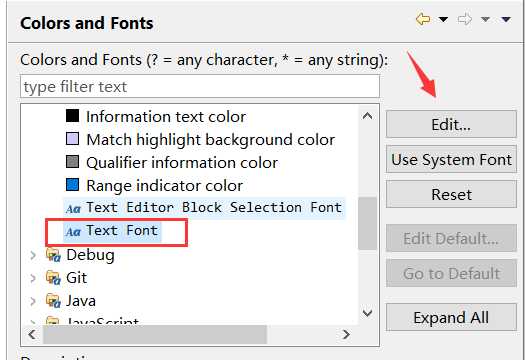525x360 pixels.
Task: Click the horizontal scrollbar thumb
Action: point(155,334)
